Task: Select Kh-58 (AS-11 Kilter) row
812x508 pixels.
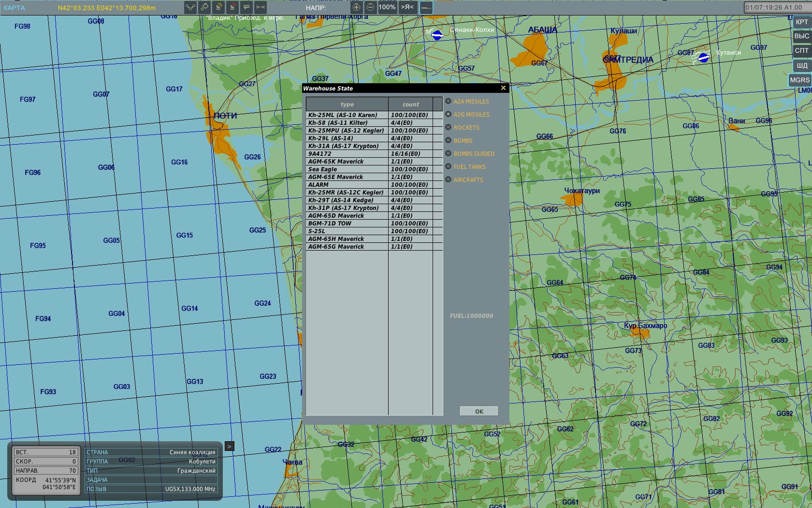Action: click(x=374, y=123)
